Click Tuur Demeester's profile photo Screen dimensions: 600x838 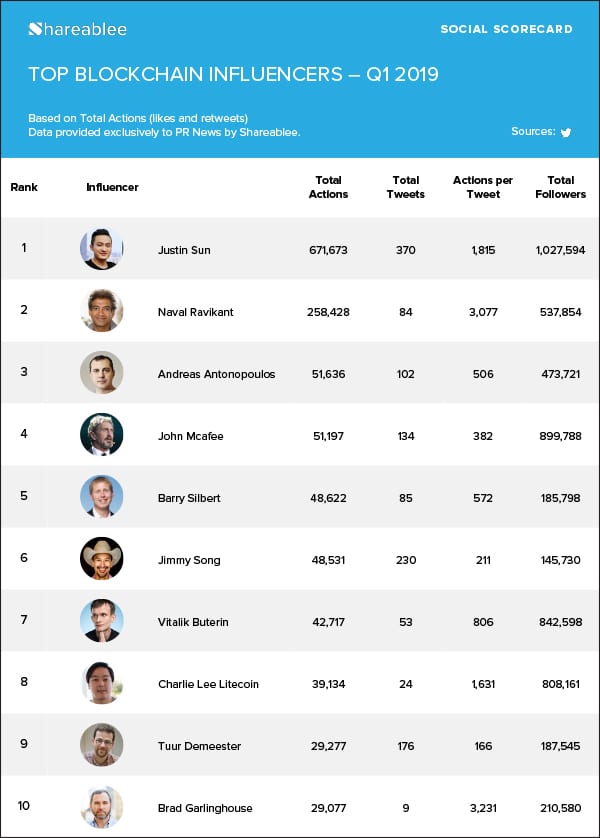tap(102, 745)
